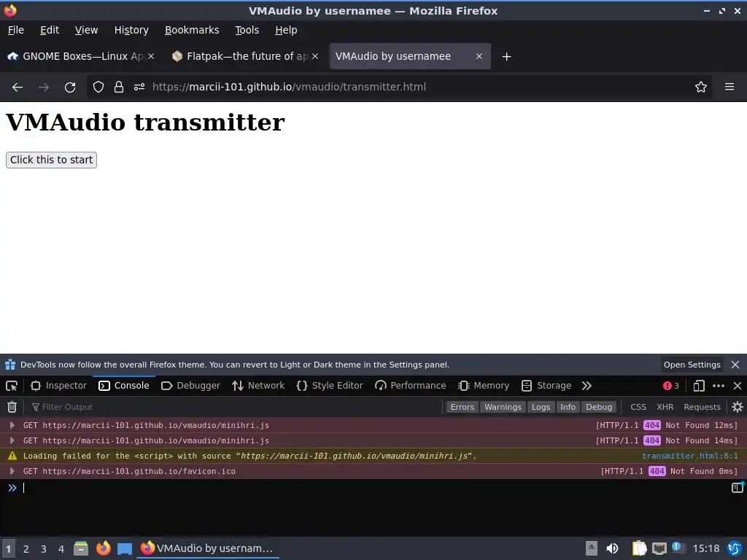Reload the page with the refresh icon
This screenshot has width=747, height=560.
[x=70, y=87]
